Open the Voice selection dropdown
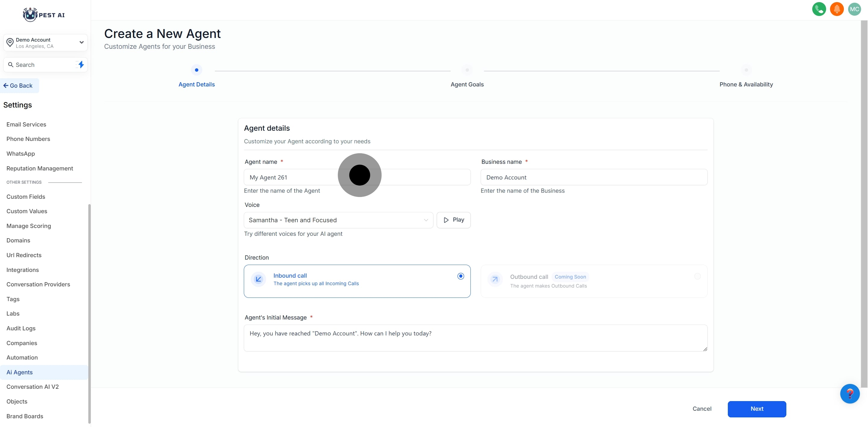This screenshot has width=868, height=427. click(x=338, y=220)
